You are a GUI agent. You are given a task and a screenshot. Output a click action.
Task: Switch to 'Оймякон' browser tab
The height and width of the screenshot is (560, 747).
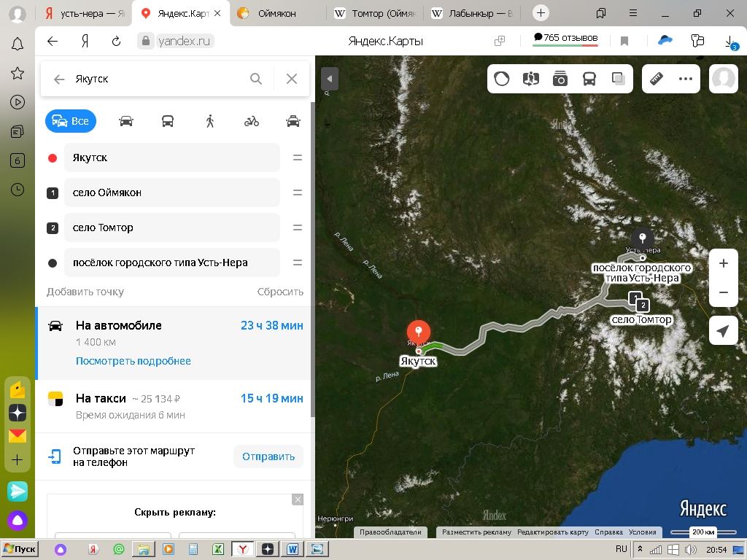[x=276, y=13]
